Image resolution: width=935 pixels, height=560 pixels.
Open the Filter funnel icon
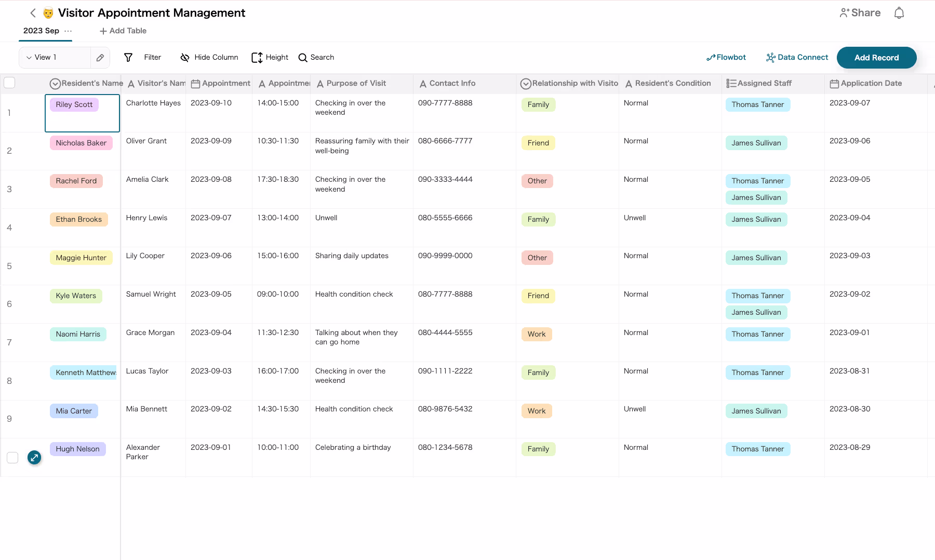[128, 58]
